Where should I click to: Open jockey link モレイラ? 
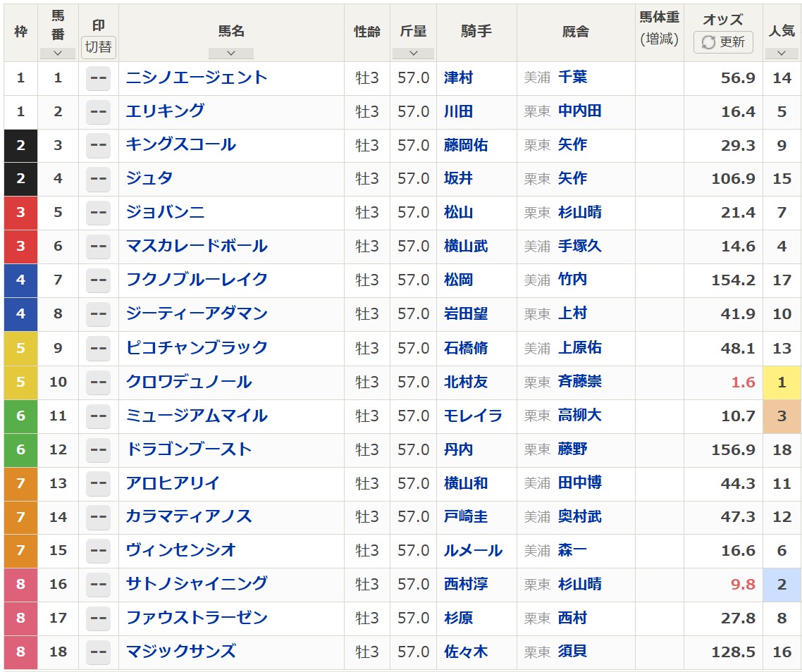(473, 416)
